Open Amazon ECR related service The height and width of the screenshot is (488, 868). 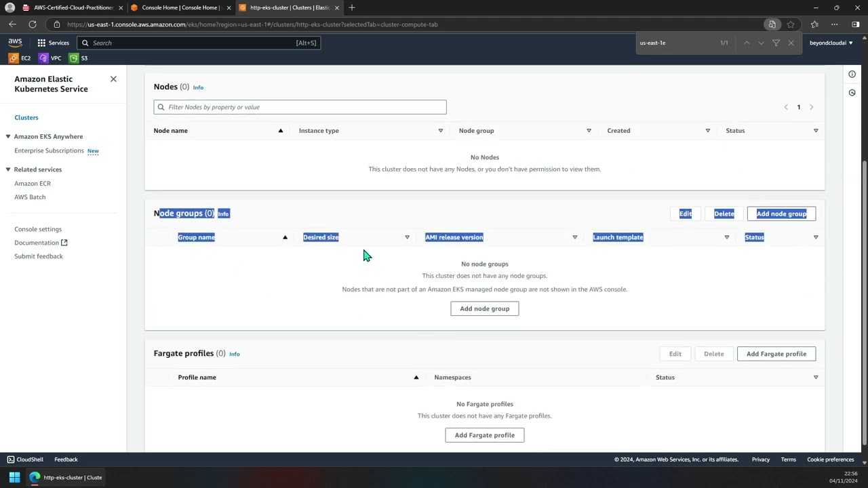33,184
